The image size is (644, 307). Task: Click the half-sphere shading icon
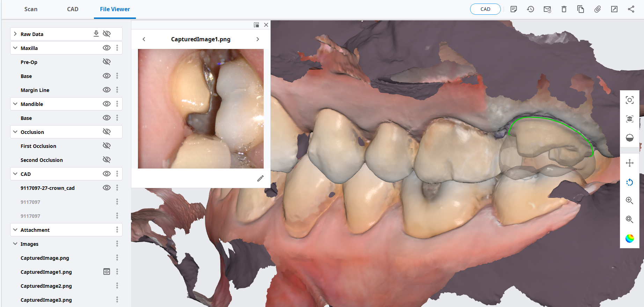coord(630,138)
